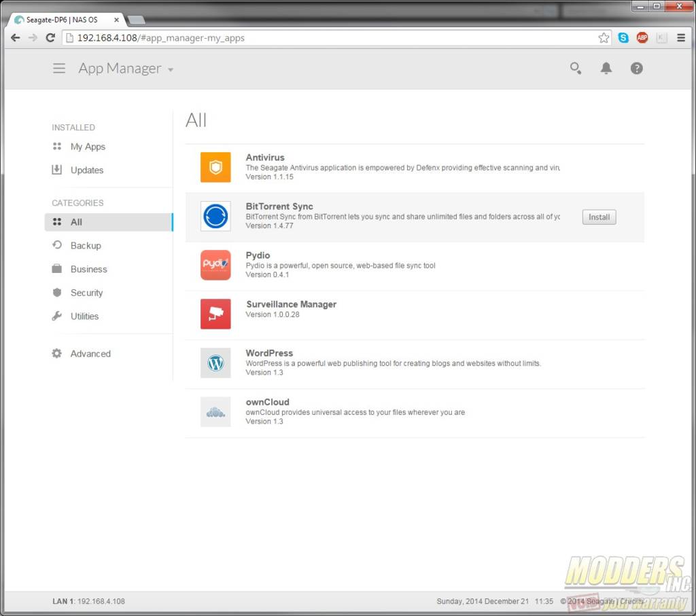Click the Pydio app icon
696x616 pixels.
(215, 265)
